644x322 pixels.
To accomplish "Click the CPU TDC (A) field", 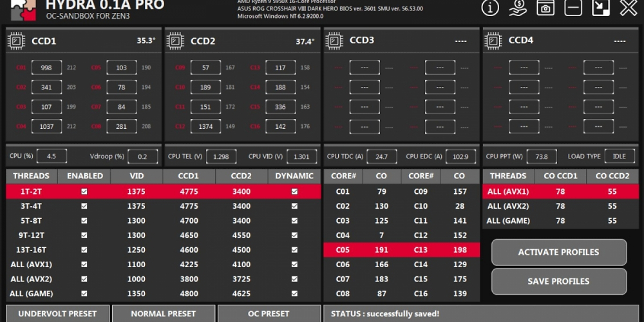I will [x=381, y=156].
